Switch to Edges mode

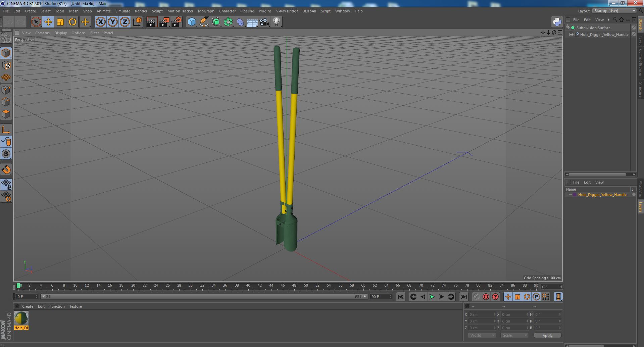pos(6,102)
